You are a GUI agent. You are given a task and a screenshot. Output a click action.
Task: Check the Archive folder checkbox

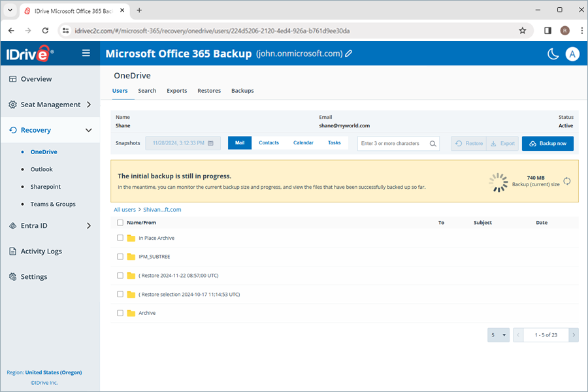pos(120,313)
